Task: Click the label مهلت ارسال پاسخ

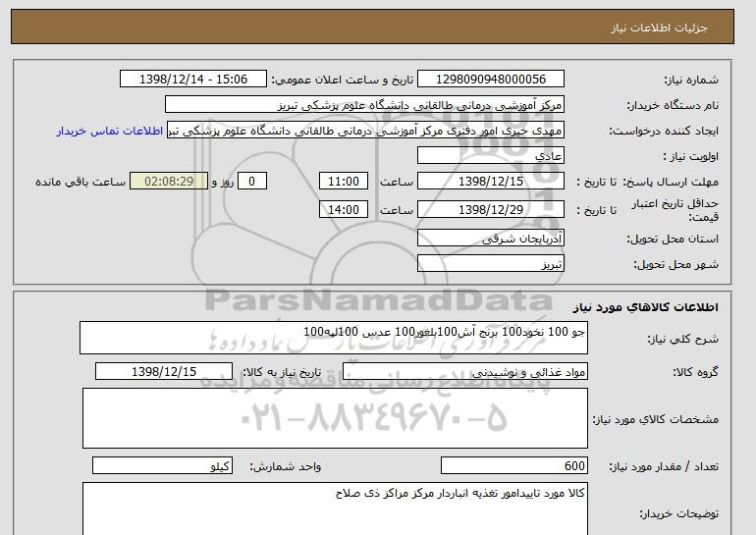Action: click(671, 182)
